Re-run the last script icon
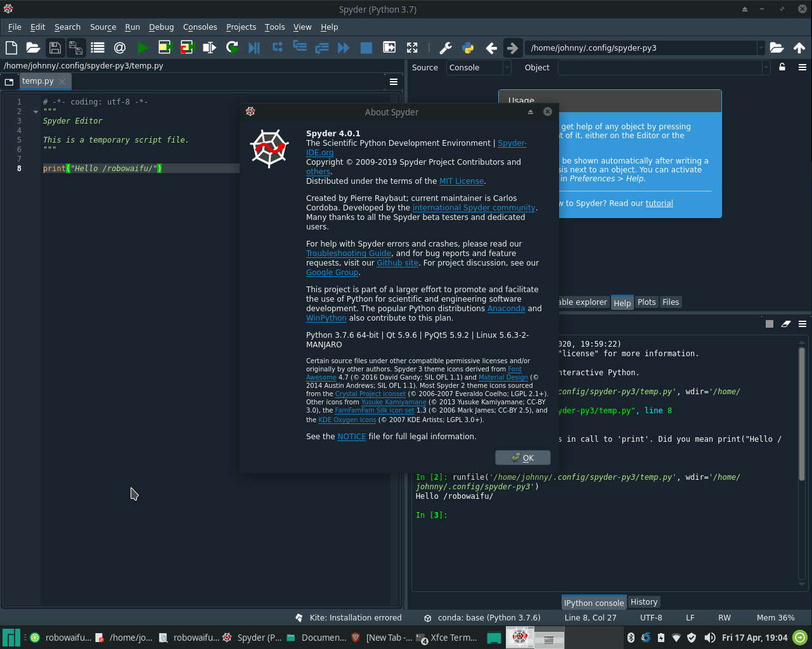Screen dimensions: 812x649 (x=232, y=48)
